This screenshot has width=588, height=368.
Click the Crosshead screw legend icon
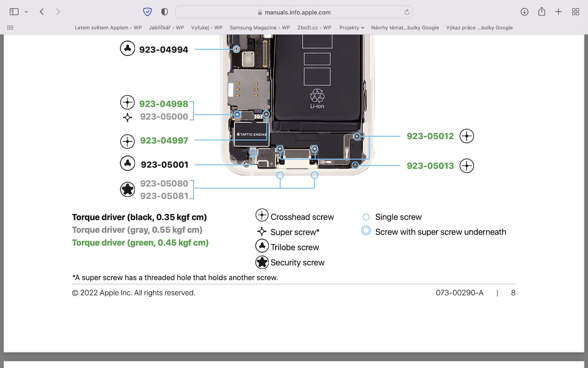(x=262, y=215)
